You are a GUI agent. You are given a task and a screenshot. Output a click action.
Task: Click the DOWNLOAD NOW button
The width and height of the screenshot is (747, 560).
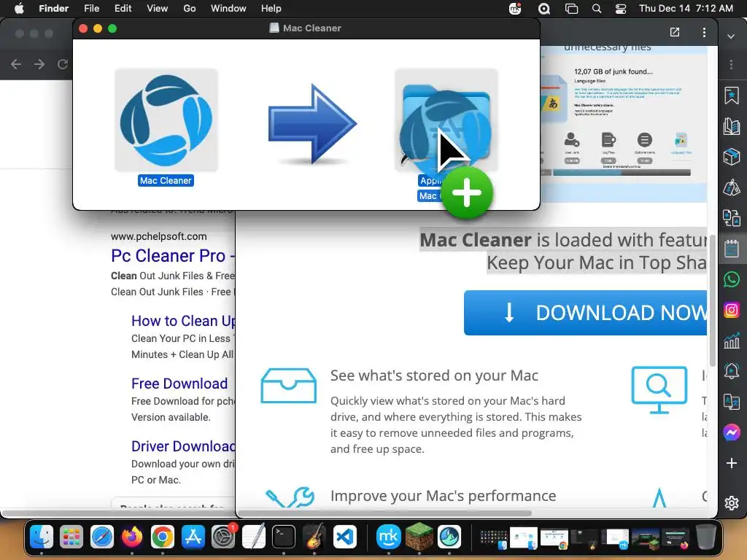[x=586, y=313]
